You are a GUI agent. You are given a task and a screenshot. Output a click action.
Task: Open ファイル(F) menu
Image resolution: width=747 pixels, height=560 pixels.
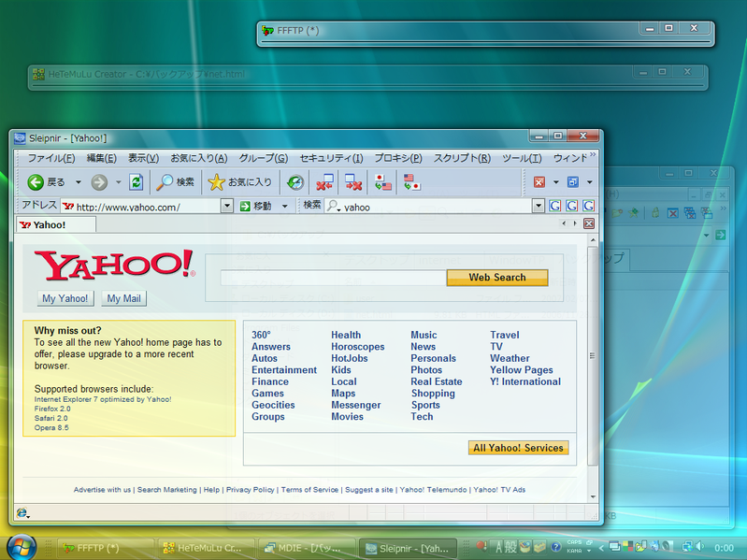click(51, 158)
